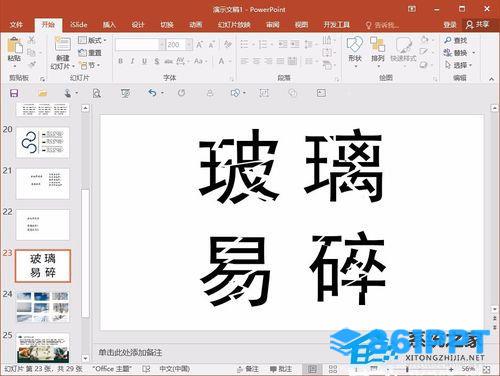Image resolution: width=500 pixels, height=376 pixels.
Task: Switch to the 开发工具 developer tab
Action: [336, 25]
